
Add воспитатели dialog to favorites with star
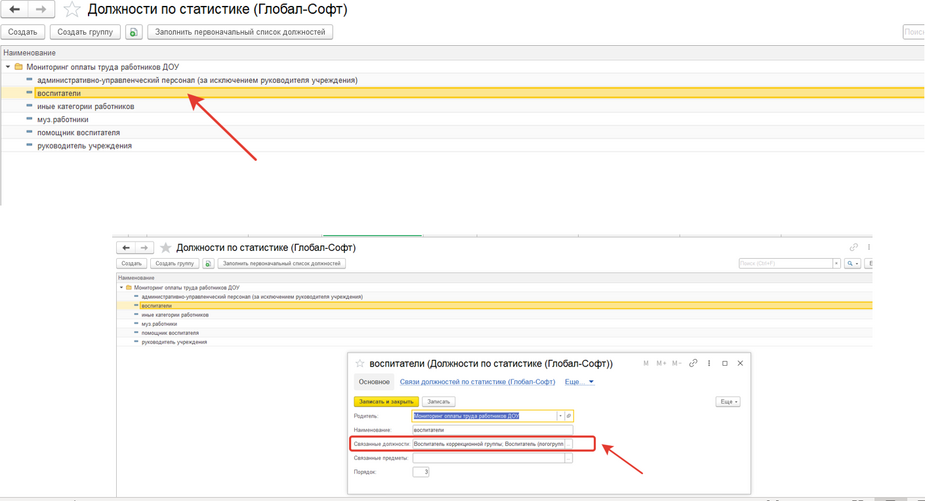(x=360, y=364)
